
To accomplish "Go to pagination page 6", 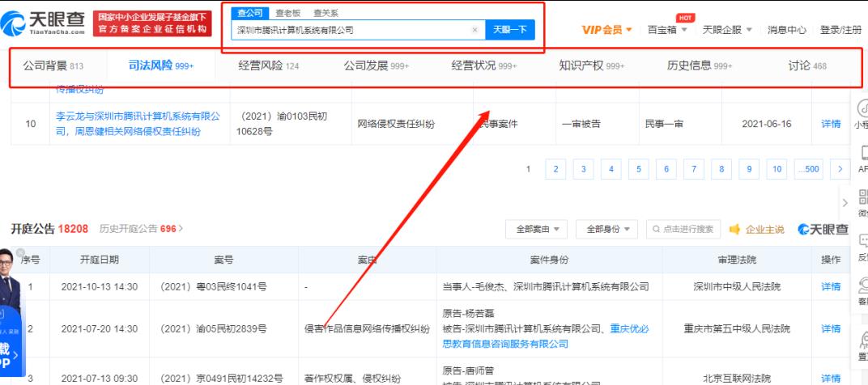I will point(666,169).
